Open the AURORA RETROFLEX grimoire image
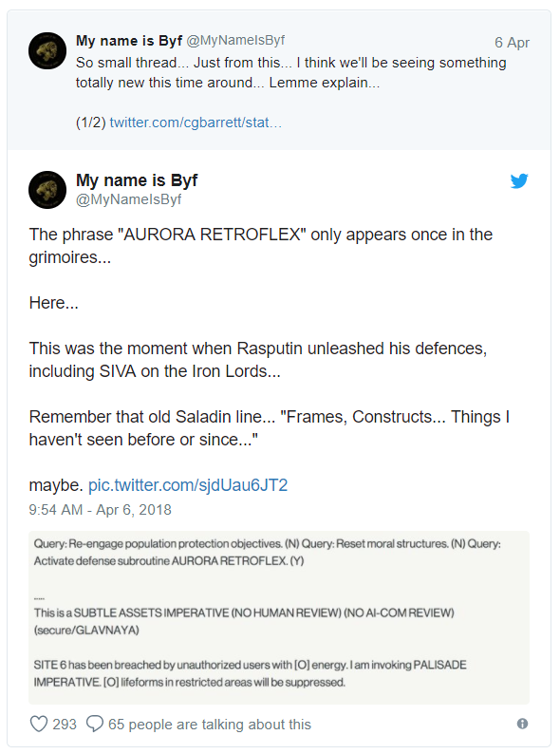 pyautogui.click(x=279, y=617)
